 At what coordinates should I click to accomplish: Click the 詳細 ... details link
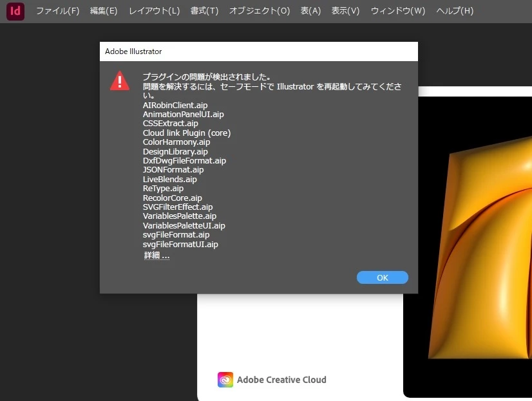coord(157,256)
